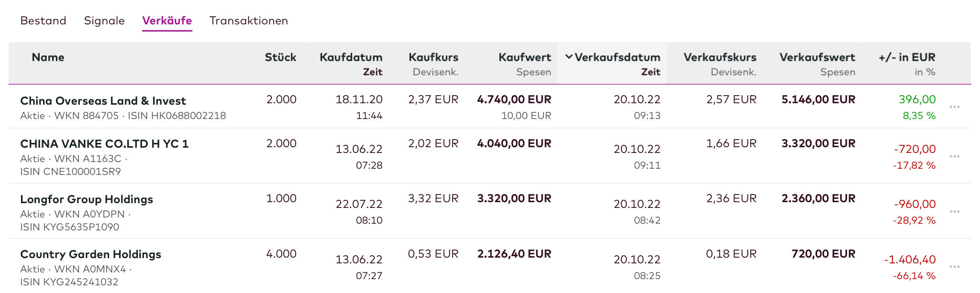Open the Transaktionen tab
Screen dimensions: 980x293
click(248, 21)
